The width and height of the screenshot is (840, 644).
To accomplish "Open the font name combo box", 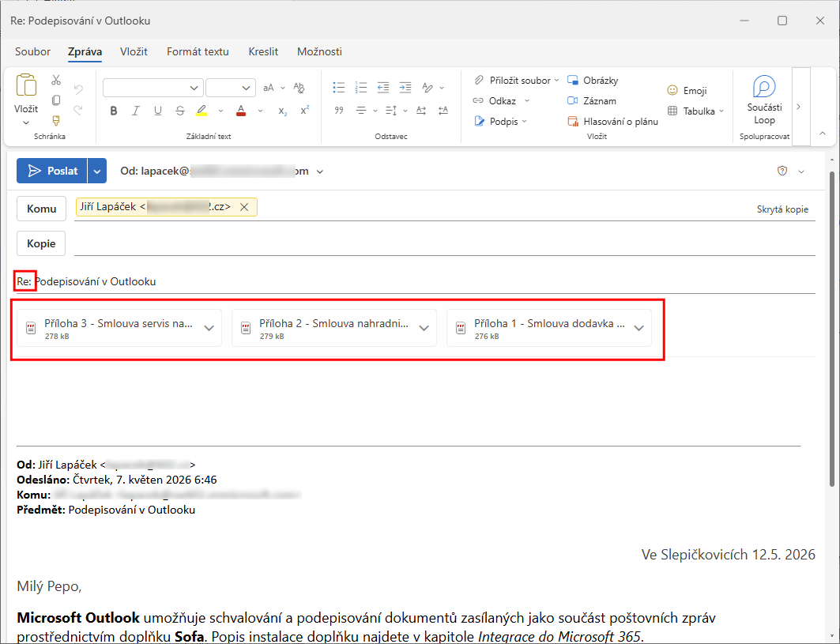I will (x=153, y=88).
